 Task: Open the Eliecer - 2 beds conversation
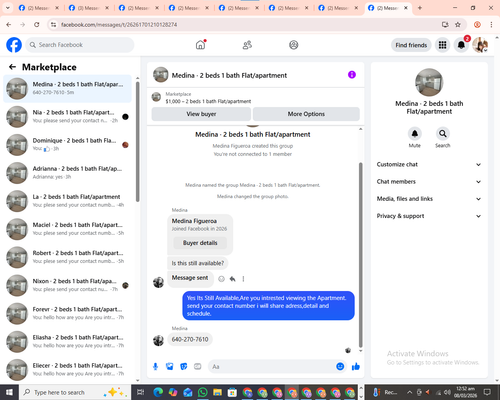[67, 370]
